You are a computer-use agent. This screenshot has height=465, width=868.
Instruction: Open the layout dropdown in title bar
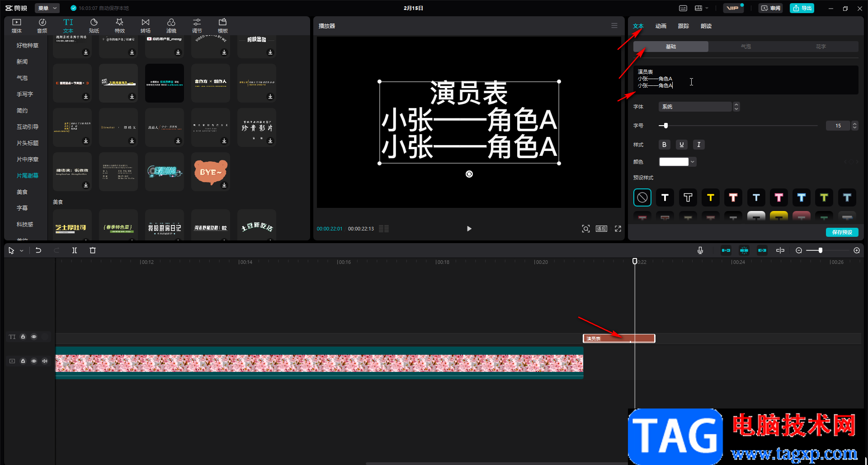click(x=702, y=8)
